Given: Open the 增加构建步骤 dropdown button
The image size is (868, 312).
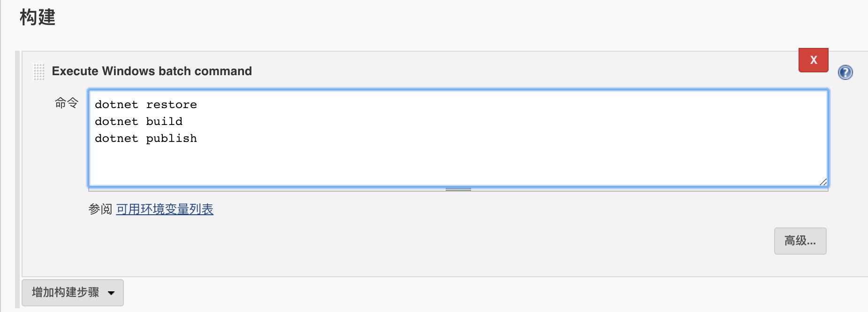Looking at the screenshot, I should [66, 292].
